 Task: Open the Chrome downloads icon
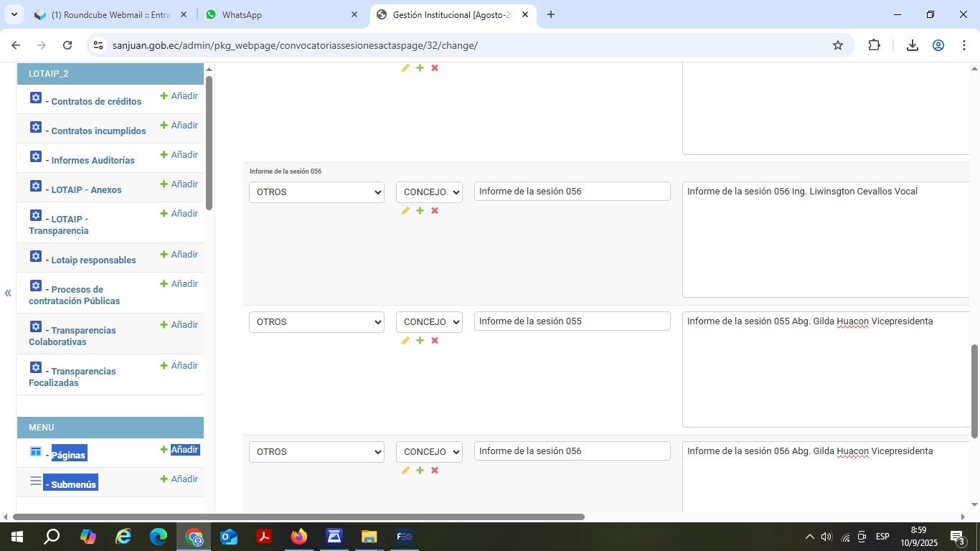click(912, 45)
